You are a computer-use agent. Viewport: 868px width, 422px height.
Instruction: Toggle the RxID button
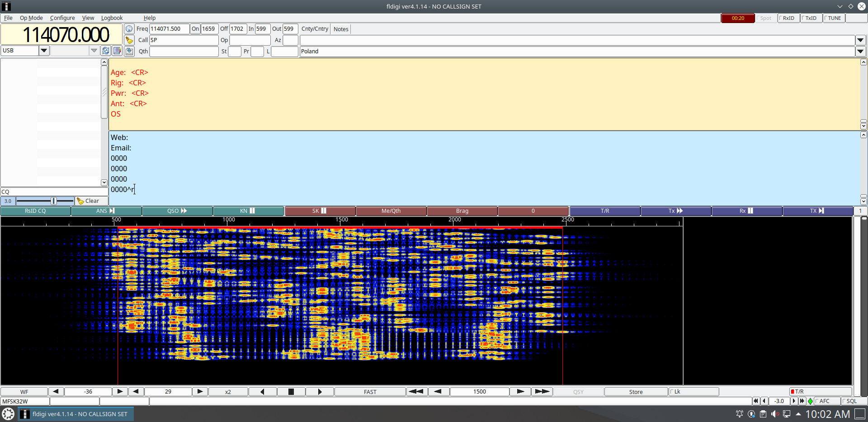[x=788, y=18]
